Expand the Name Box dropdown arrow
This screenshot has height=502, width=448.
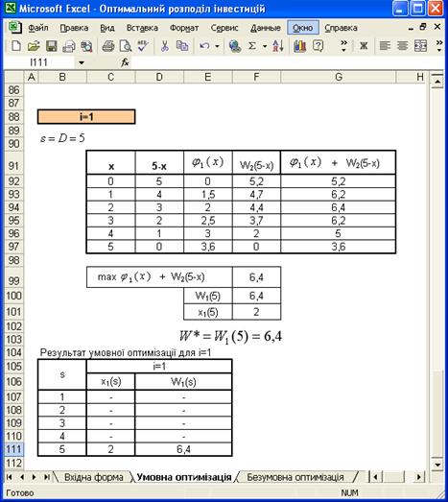82,62
